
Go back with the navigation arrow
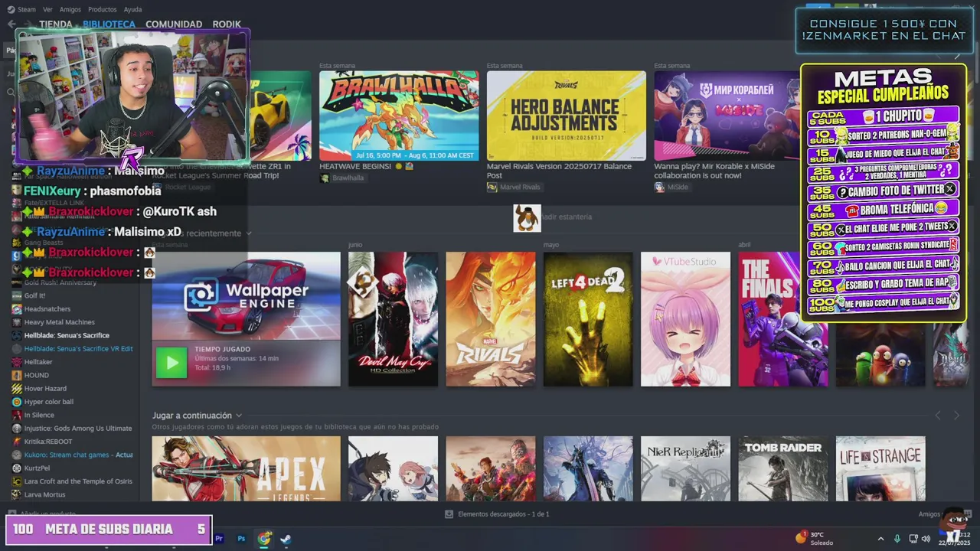point(11,24)
